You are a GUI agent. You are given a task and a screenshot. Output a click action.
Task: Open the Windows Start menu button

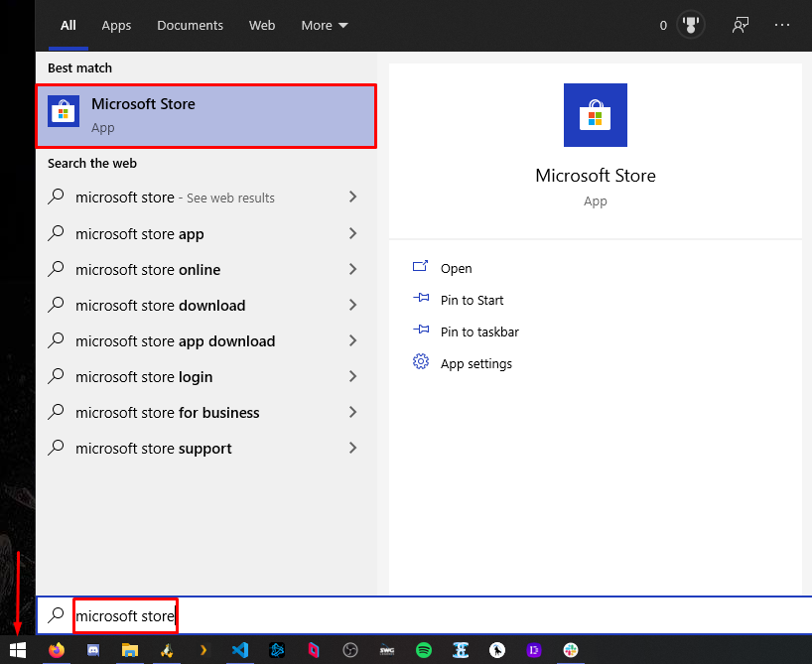click(x=18, y=650)
